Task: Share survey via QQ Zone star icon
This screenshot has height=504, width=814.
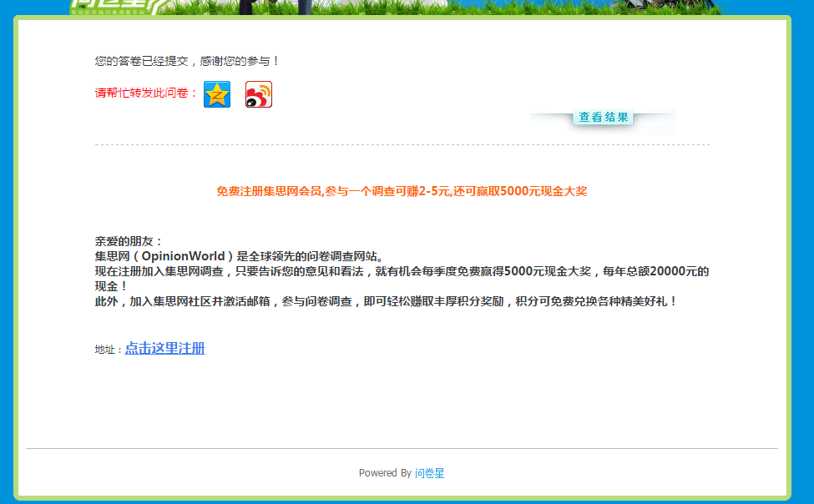Action: click(x=217, y=94)
